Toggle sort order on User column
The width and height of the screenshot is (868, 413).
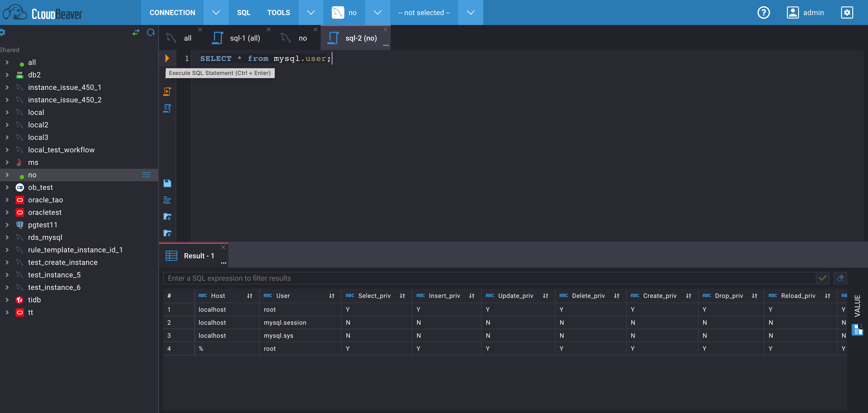click(332, 296)
